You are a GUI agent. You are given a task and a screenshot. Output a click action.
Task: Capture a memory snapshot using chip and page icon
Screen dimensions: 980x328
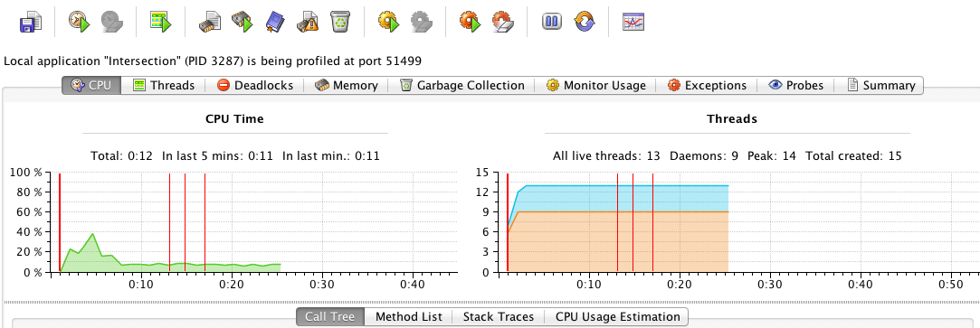[x=211, y=22]
